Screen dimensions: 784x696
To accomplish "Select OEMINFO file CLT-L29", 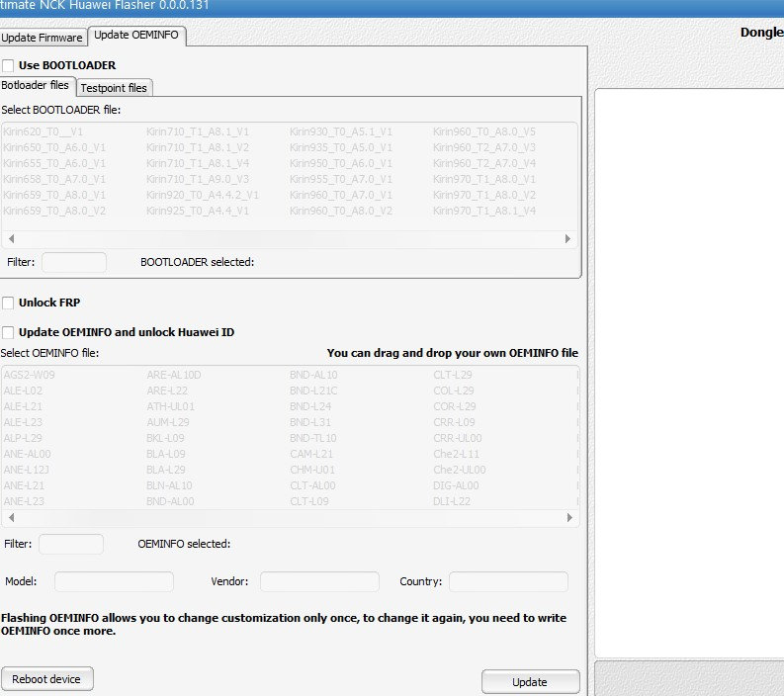I will (453, 375).
